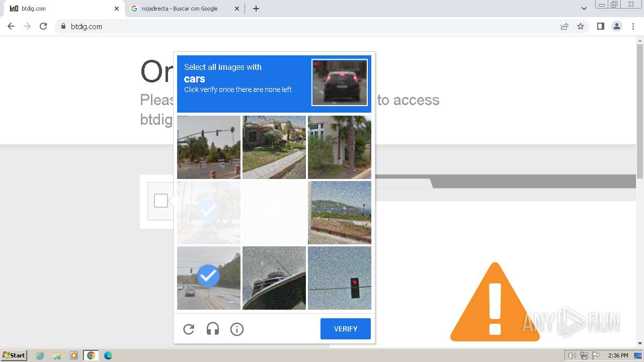Expand the tab search dropdown

tap(584, 9)
